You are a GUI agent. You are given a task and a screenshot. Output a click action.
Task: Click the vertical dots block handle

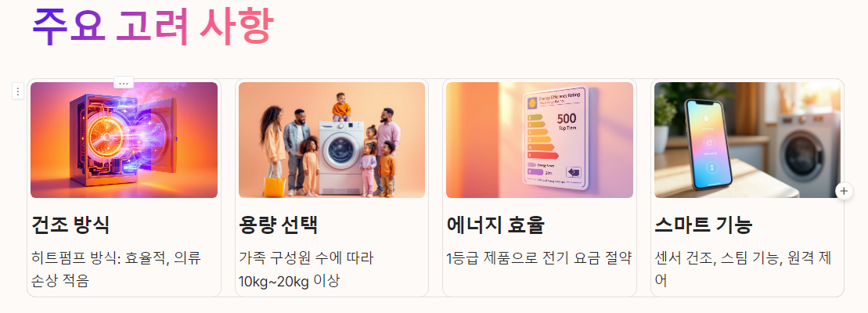point(18,91)
